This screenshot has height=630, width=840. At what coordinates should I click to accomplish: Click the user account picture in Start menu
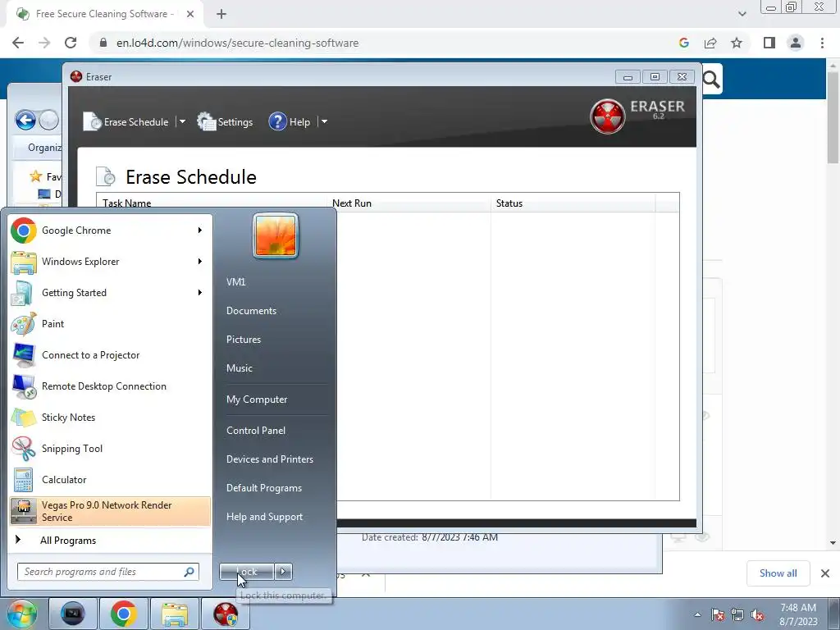point(276,235)
